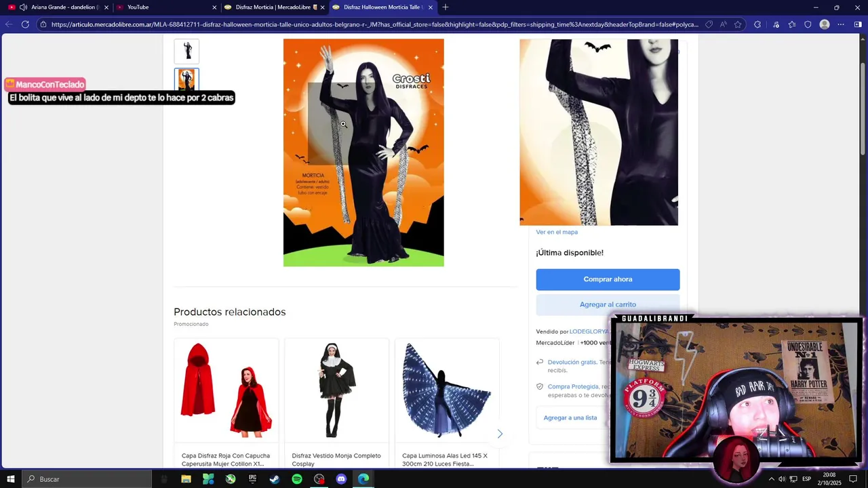Viewport: 868px width, 488px height.
Task: Open the browser Extensions icon
Action: (x=757, y=24)
